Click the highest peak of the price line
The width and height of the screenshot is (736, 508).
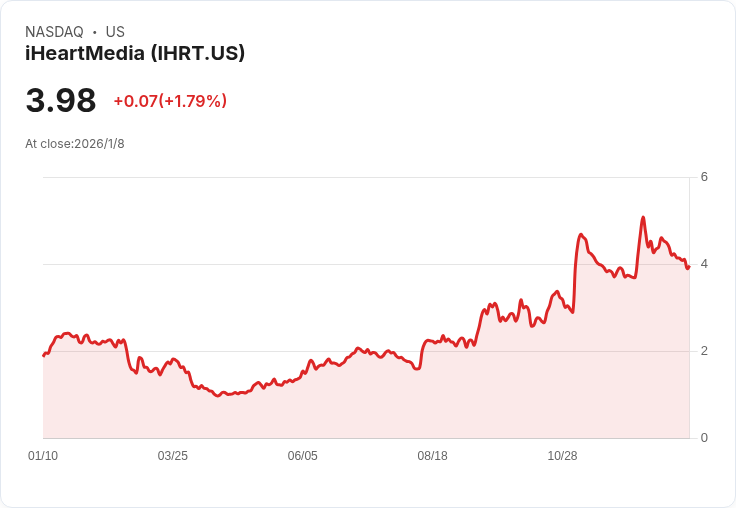[643, 217]
